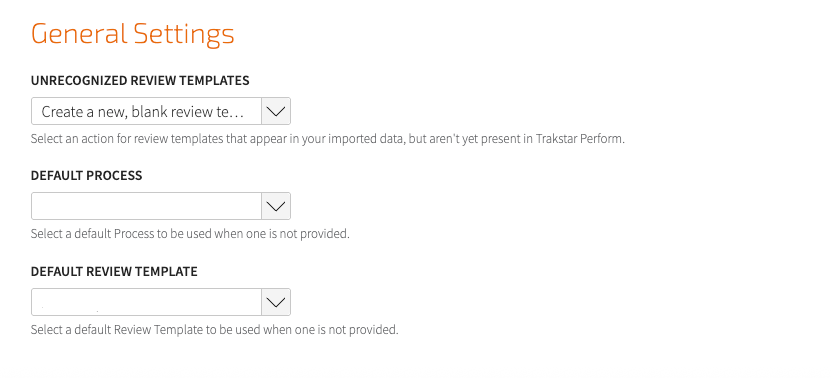Click the General Settings heading

coord(132,34)
